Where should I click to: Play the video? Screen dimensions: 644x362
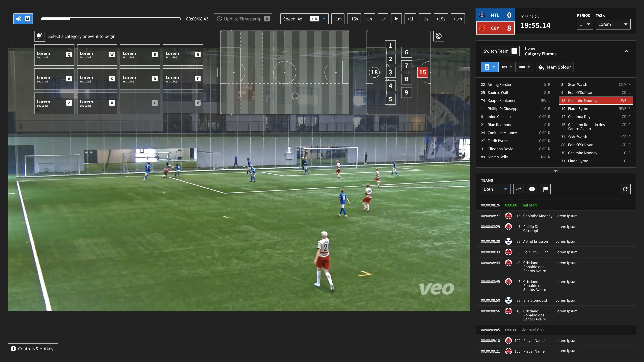pyautogui.click(x=396, y=19)
